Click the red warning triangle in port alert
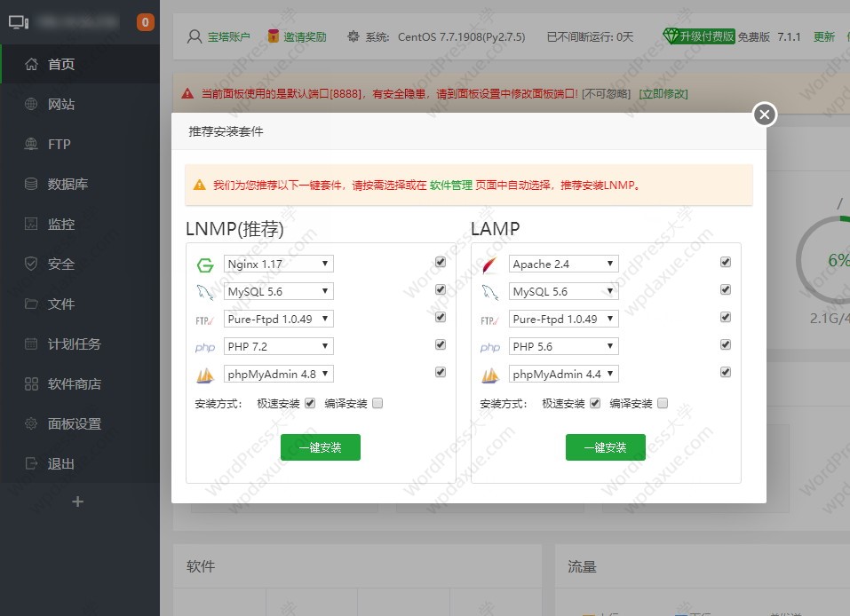The image size is (850, 616). 187,94
